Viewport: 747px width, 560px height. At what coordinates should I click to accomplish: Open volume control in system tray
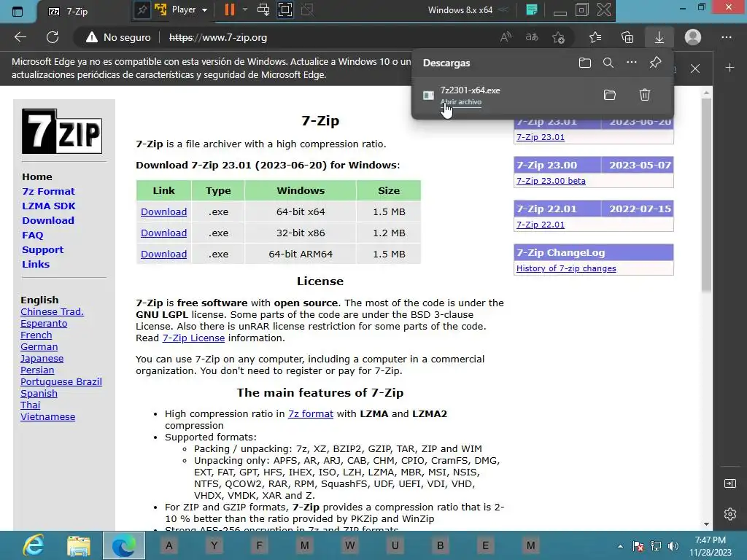click(673, 546)
